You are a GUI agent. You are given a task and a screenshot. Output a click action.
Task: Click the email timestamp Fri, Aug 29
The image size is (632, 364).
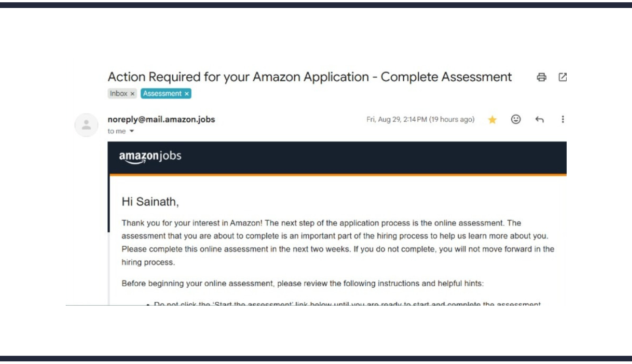420,119
